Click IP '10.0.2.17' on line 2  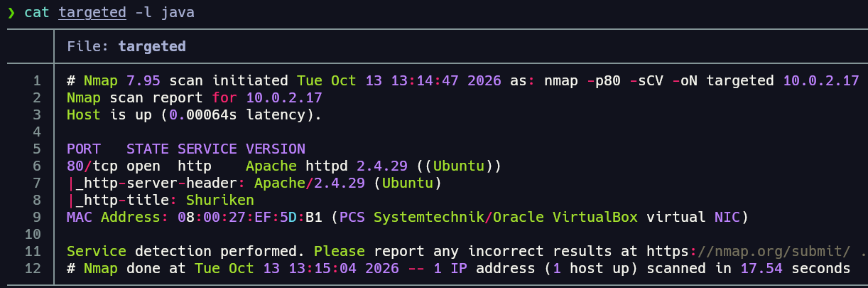[284, 97]
